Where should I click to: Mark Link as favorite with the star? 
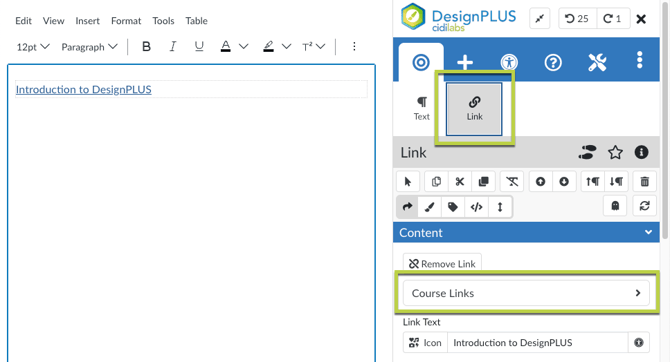point(615,152)
